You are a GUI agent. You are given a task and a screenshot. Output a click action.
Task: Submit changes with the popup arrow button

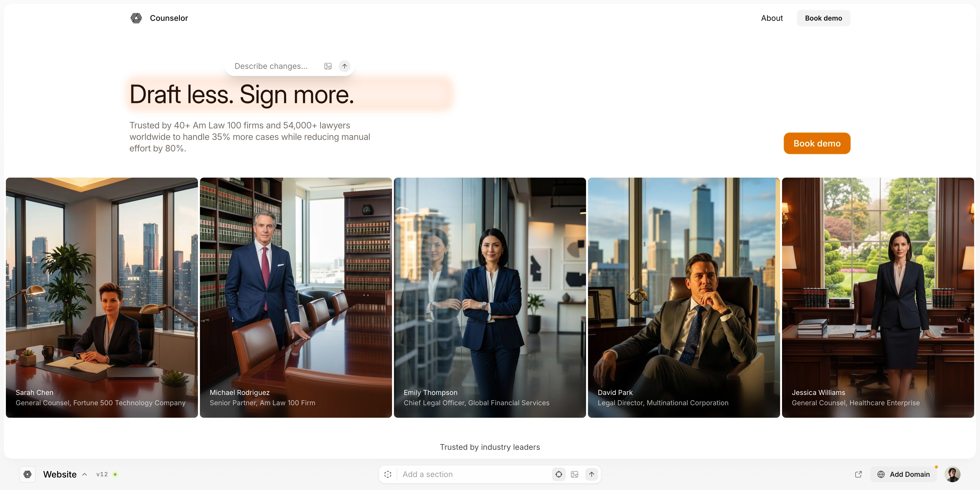tap(344, 66)
